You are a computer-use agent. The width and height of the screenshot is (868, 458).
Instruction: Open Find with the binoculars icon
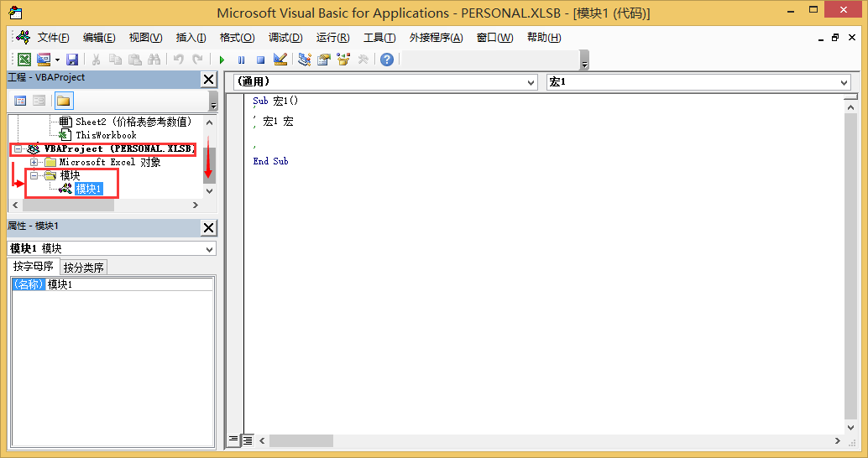(154, 60)
